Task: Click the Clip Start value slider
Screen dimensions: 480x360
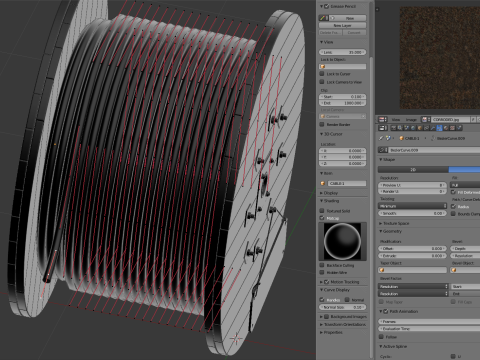Action: 343,97
